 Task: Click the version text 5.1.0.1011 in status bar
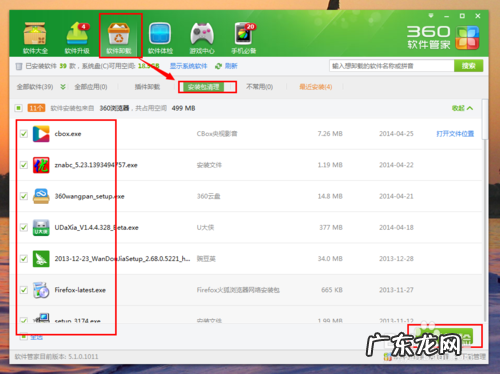(x=83, y=357)
